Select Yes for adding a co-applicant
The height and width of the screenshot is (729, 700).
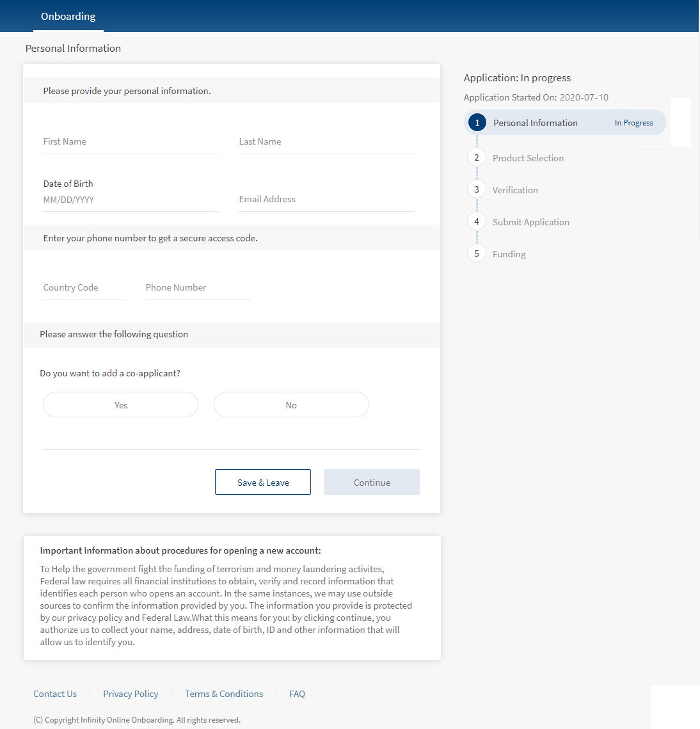click(x=120, y=405)
